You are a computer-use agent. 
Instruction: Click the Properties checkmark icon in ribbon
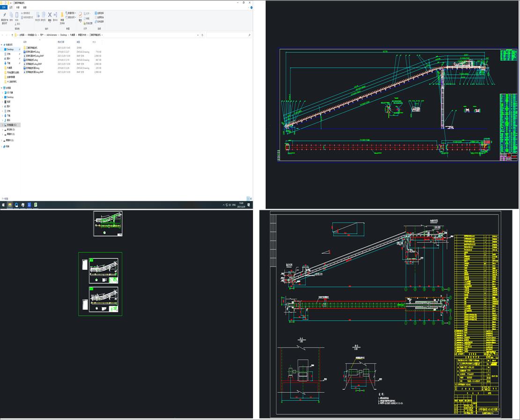(x=80, y=15)
